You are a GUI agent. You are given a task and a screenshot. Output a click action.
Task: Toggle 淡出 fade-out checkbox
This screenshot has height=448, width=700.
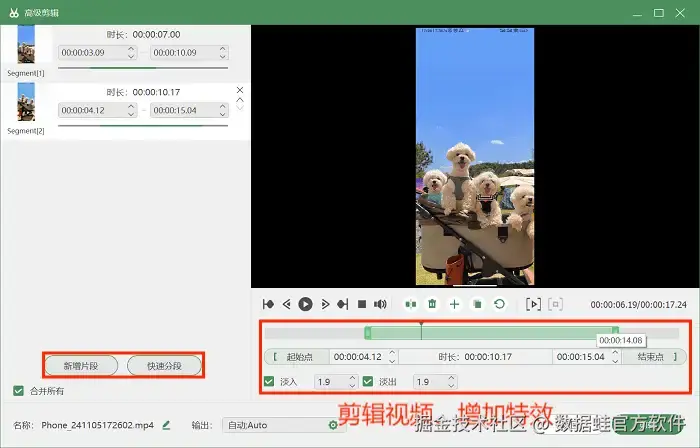[368, 382]
